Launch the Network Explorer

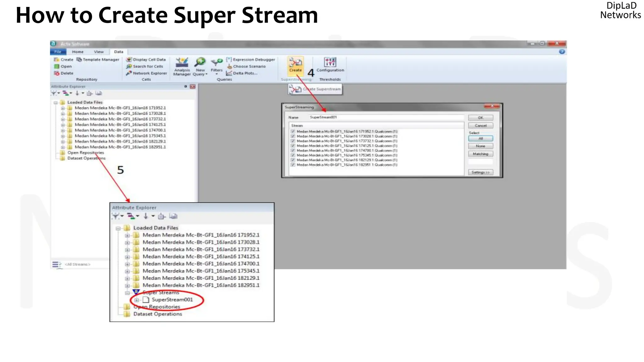point(147,73)
